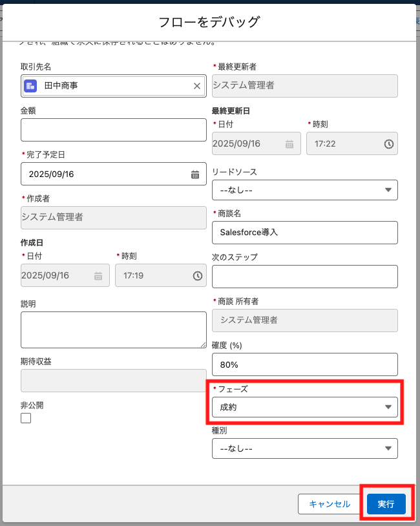The width and height of the screenshot is (420, 526).
Task: Click the キャンセル button
Action: coord(329,504)
